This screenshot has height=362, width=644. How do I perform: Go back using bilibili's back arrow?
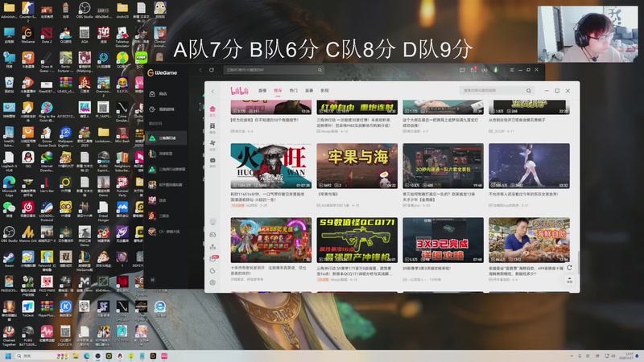click(x=213, y=91)
